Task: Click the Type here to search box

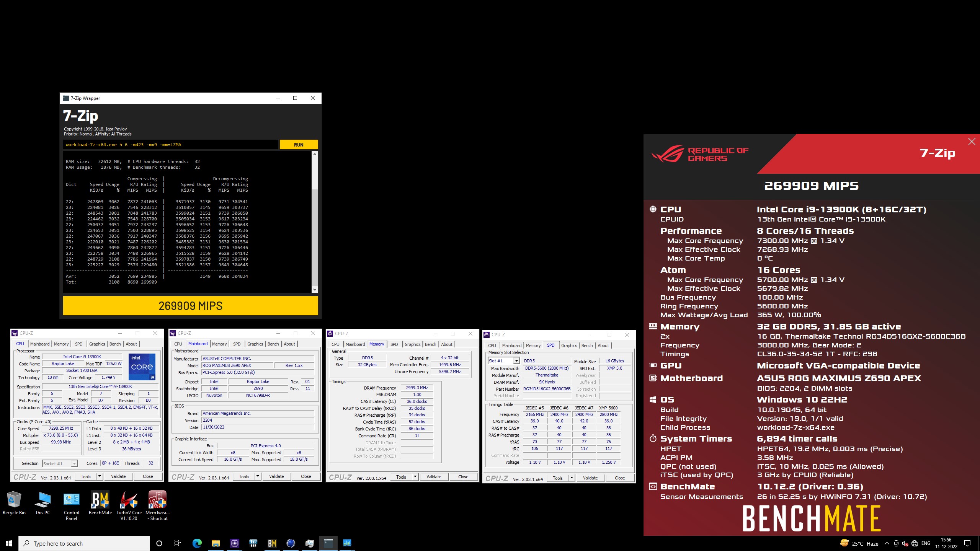Action: pyautogui.click(x=84, y=543)
